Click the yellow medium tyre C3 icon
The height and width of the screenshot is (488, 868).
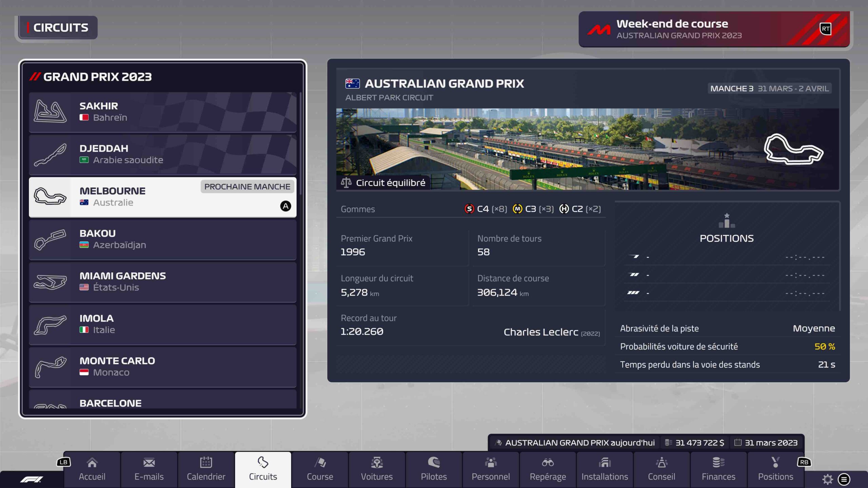click(x=517, y=209)
